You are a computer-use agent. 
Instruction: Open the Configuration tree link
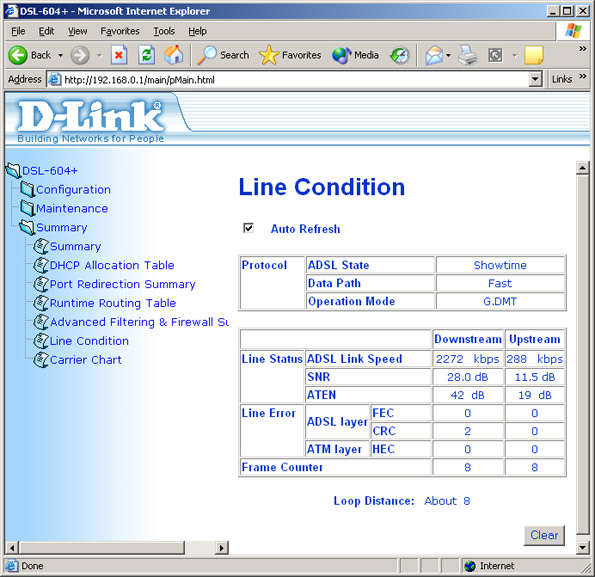(x=73, y=189)
